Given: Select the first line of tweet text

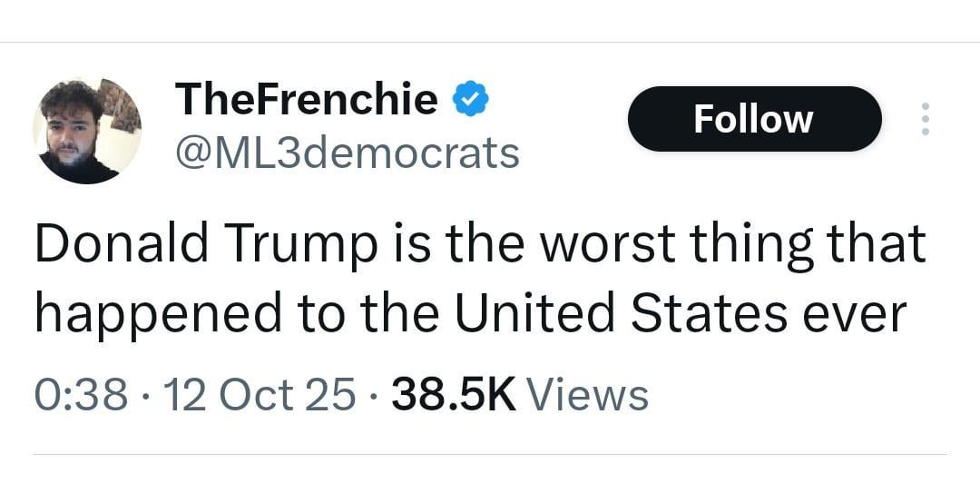Looking at the screenshot, I should [479, 245].
